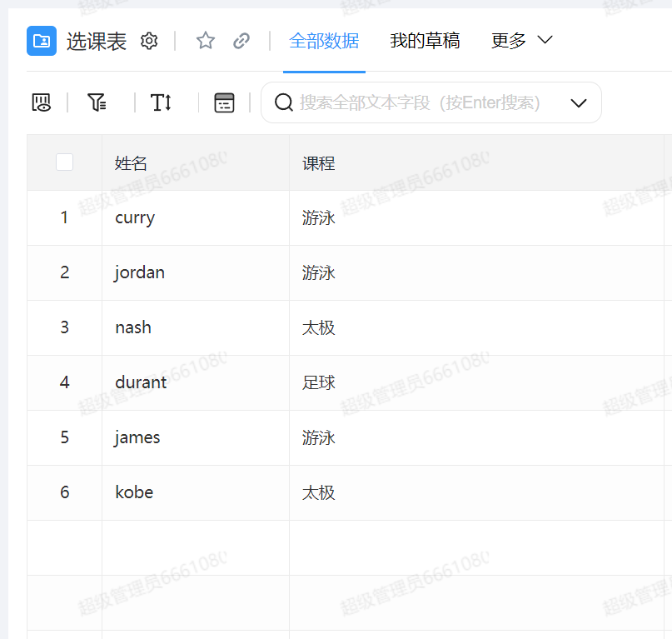Expand the search field options chevron
672x639 pixels.
578,102
